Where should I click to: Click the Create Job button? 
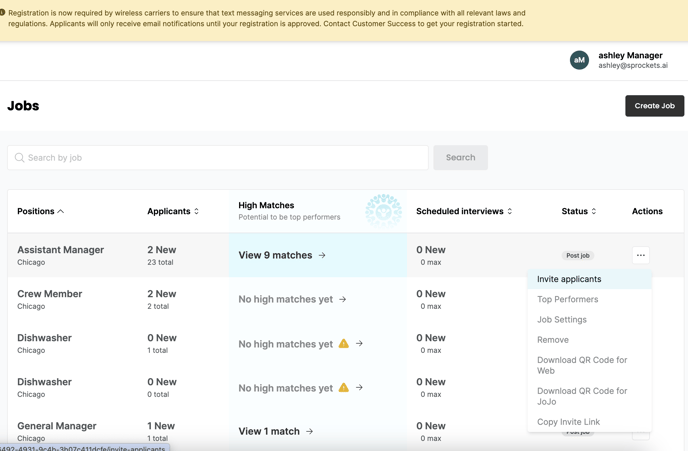(654, 106)
